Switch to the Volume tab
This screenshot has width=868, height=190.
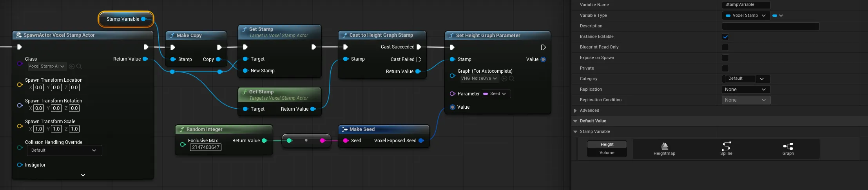(x=607, y=153)
